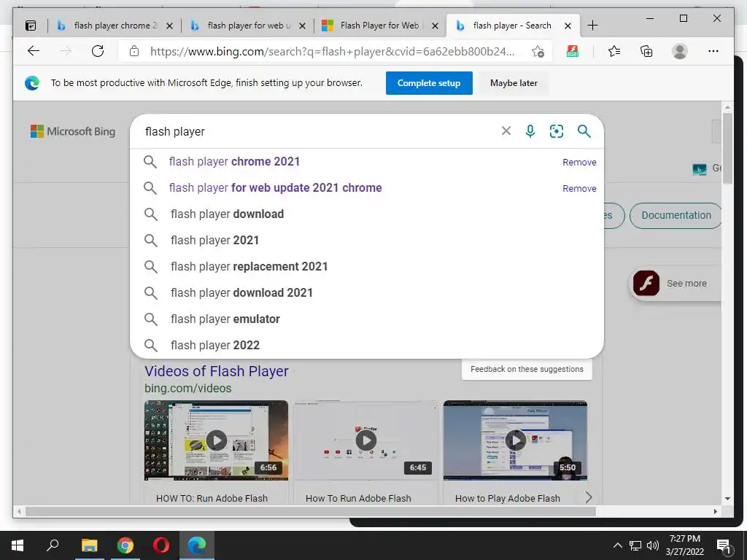Viewport: 747px width, 560px height.
Task: Show hidden system tray icons
Action: [617, 545]
